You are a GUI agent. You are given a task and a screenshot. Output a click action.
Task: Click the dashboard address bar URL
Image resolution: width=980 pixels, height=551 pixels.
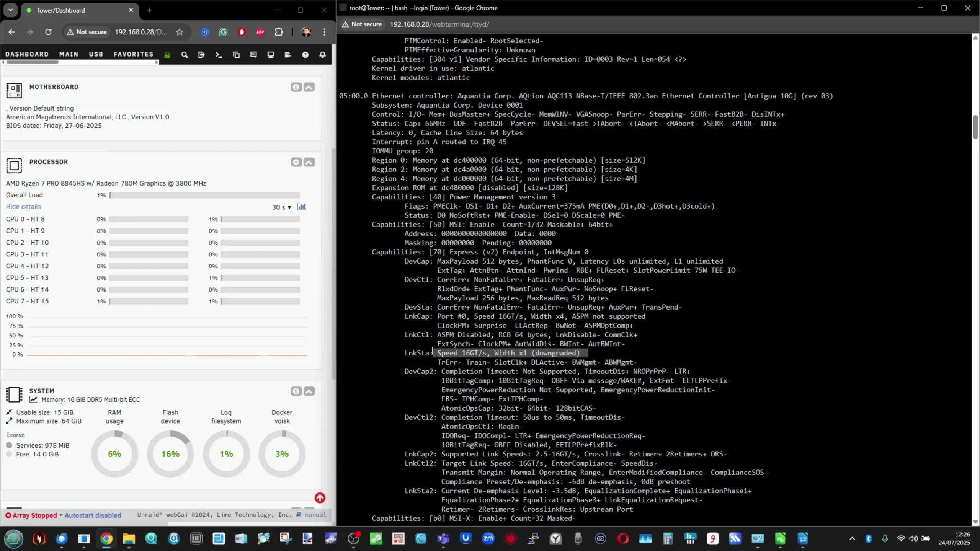click(x=141, y=32)
